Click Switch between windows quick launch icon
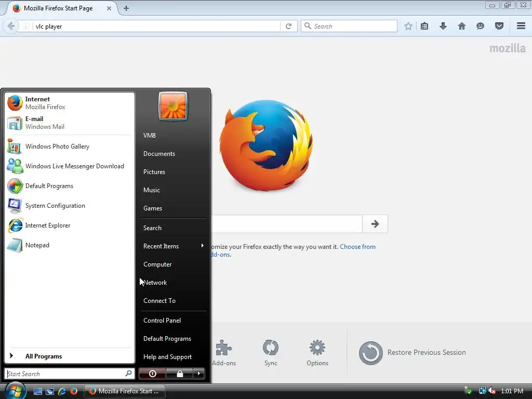532x399 pixels. click(x=50, y=391)
